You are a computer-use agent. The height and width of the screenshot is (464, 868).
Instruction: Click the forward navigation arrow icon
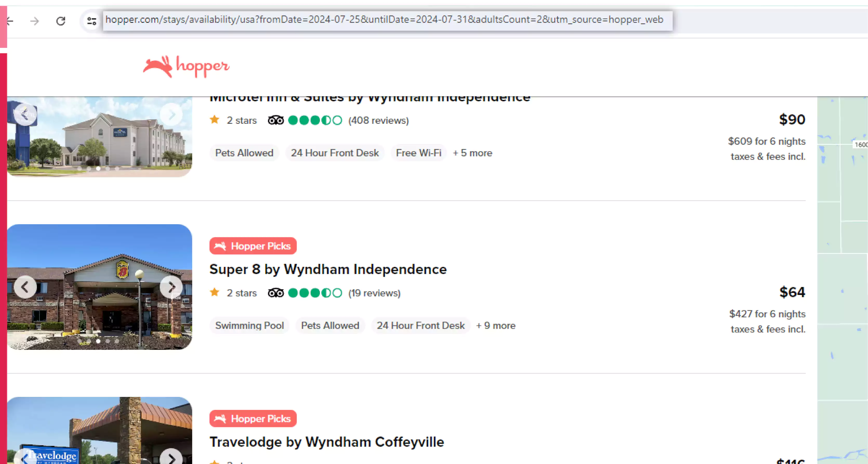pyautogui.click(x=35, y=20)
